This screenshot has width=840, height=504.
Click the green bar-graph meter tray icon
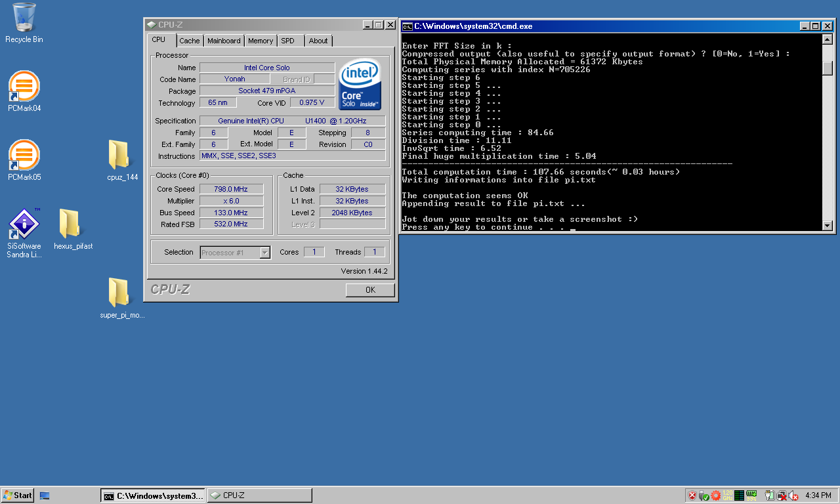tap(739, 495)
